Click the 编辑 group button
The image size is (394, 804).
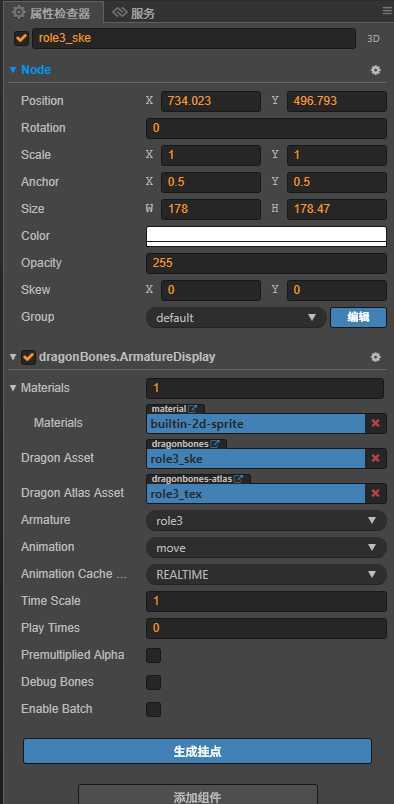coord(358,317)
